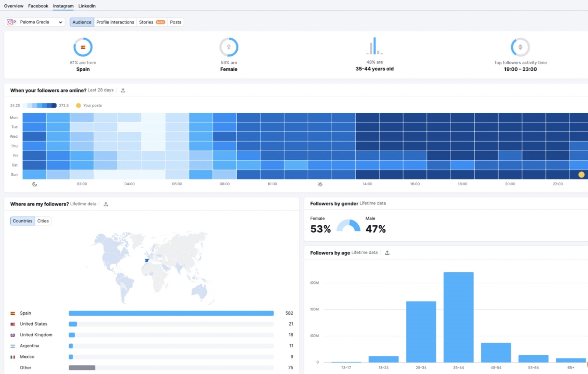
Task: Open the Lifetime data selector for gender
Action: pyautogui.click(x=373, y=203)
